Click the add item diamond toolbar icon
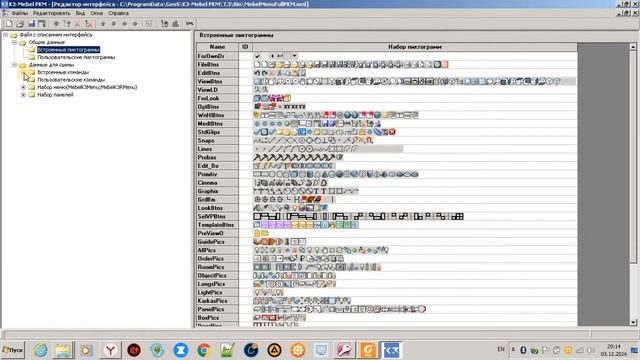 56,24
